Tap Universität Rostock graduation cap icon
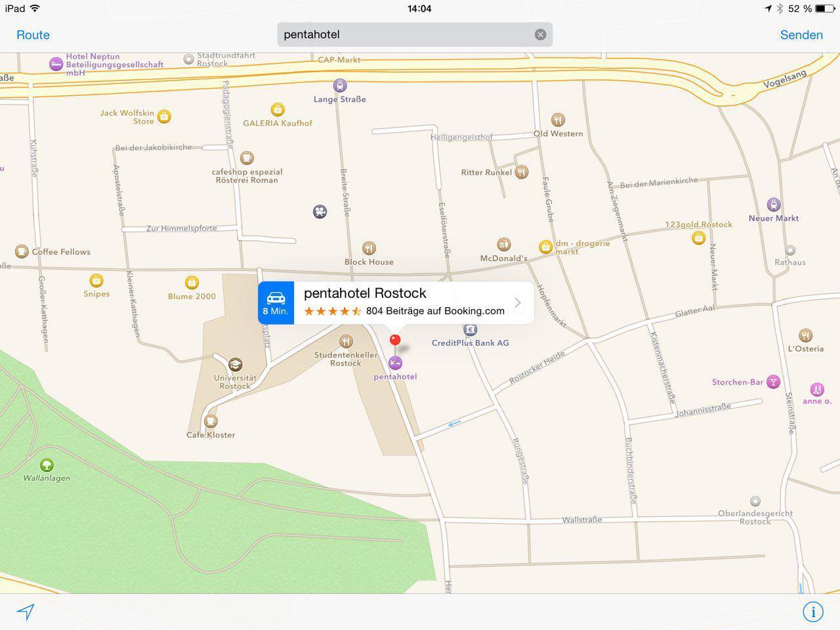The height and width of the screenshot is (630, 840). tap(235, 365)
